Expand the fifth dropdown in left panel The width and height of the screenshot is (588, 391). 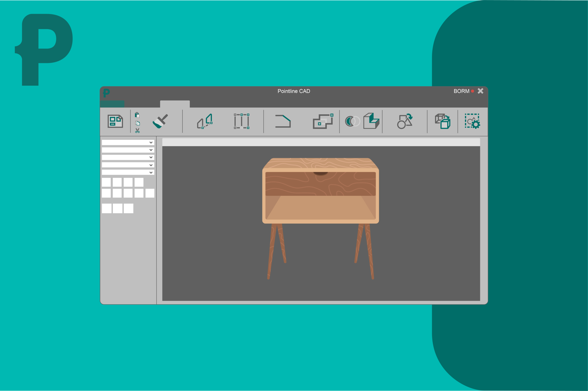coord(151,172)
